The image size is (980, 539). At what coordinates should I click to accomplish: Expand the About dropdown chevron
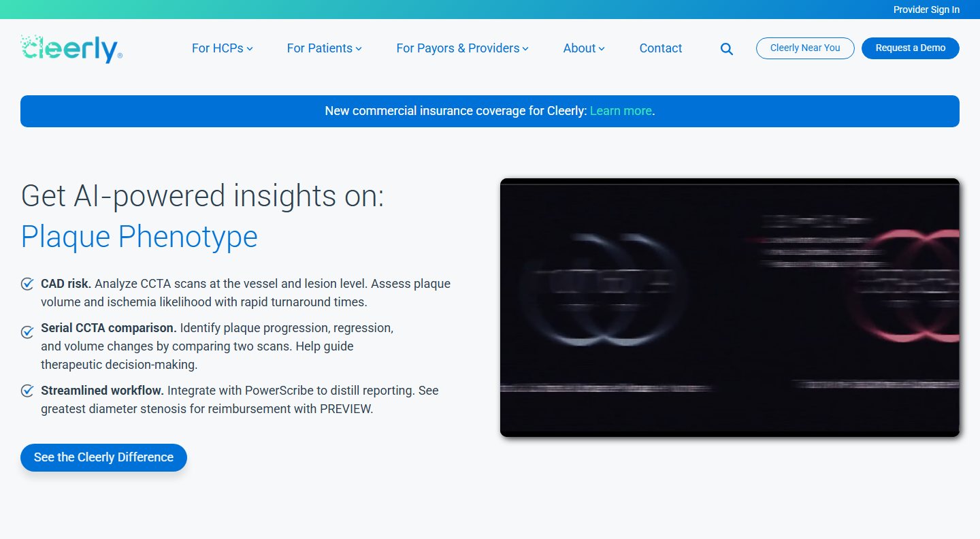click(602, 49)
